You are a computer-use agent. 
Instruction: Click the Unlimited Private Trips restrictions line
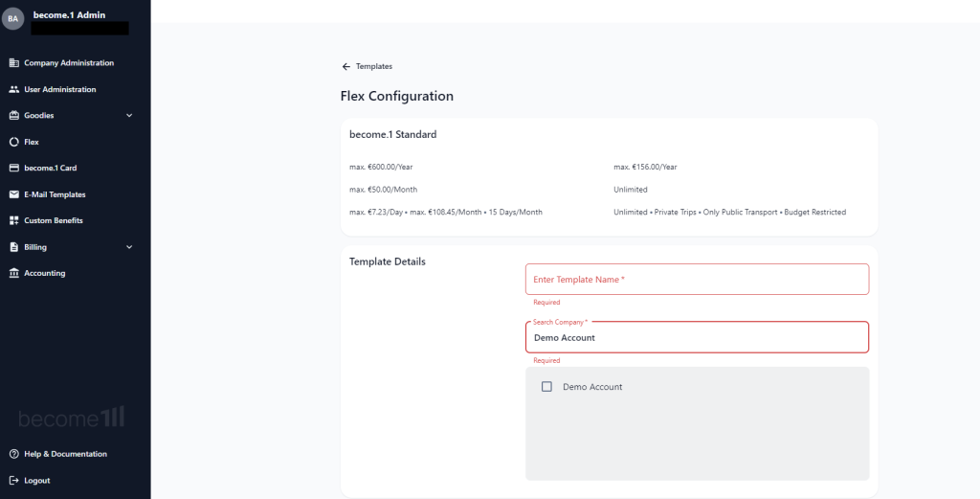pos(730,212)
